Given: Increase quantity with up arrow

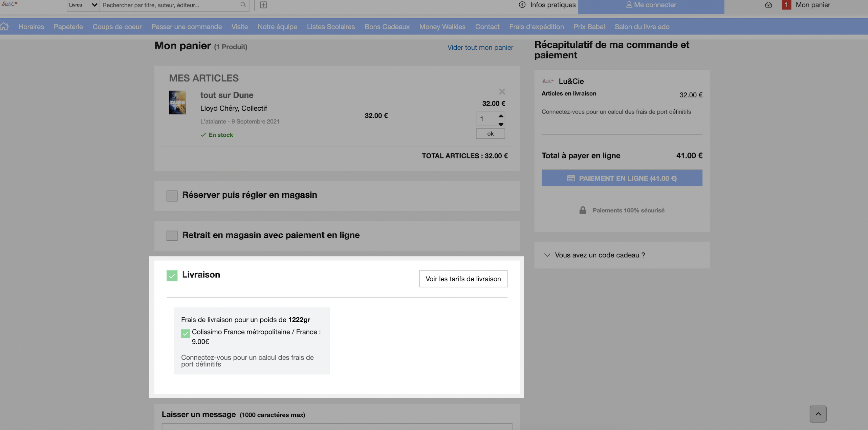Looking at the screenshot, I should pos(501,116).
